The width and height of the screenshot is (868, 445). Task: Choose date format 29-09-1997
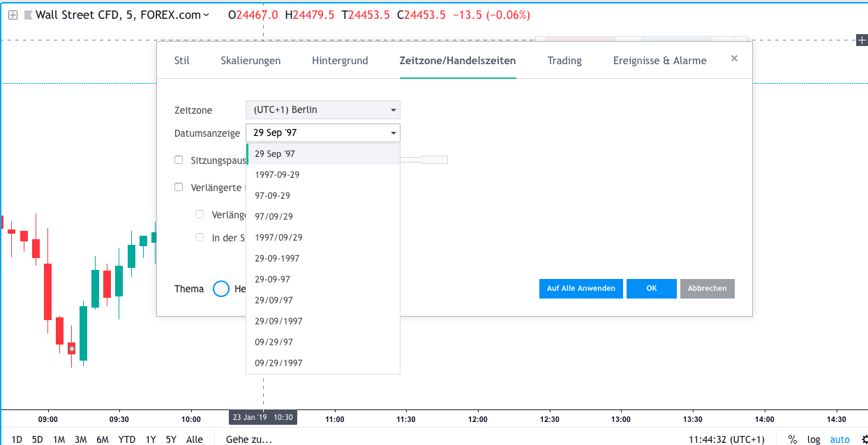click(x=323, y=258)
